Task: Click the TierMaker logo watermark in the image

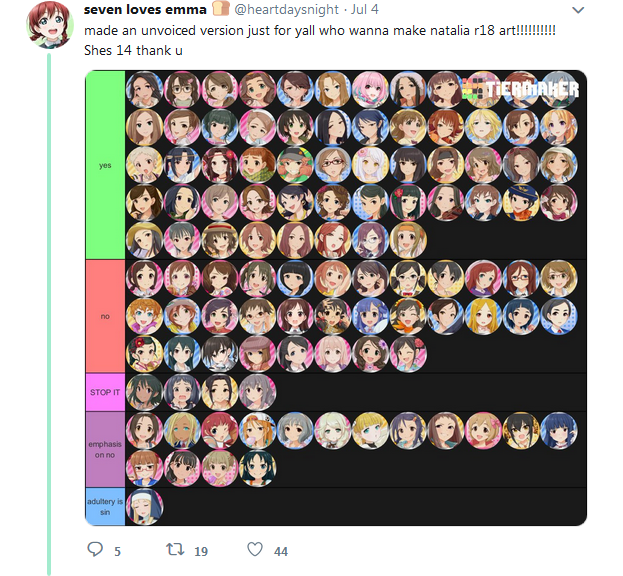Action: tap(522, 90)
